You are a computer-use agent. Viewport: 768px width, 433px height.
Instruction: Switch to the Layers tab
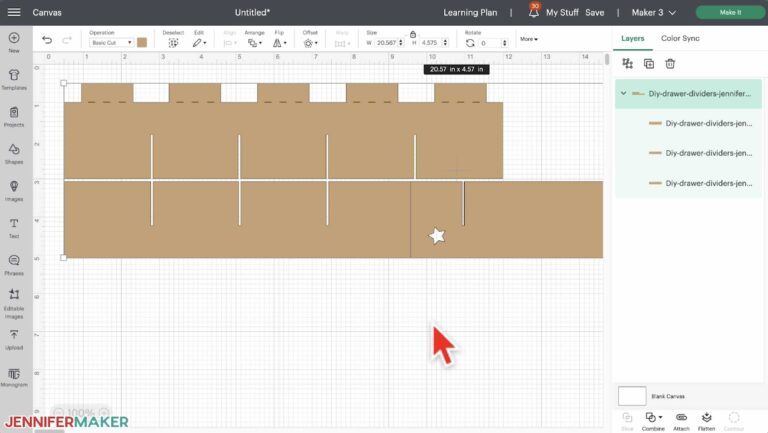pyautogui.click(x=632, y=38)
